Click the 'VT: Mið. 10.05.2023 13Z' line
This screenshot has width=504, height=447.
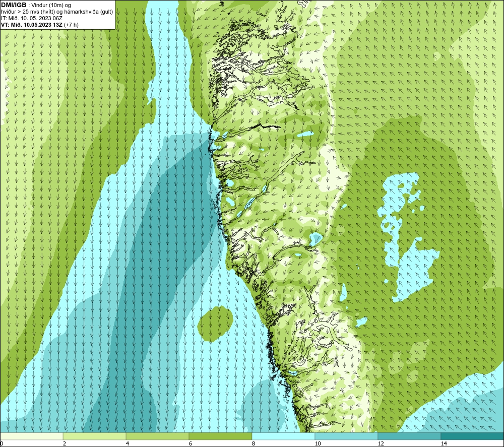click(x=32, y=25)
